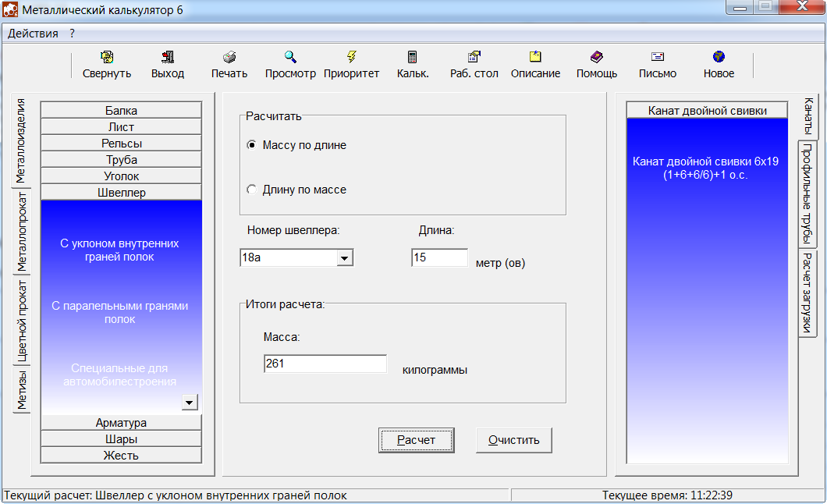This screenshot has width=827, height=504.
Task: Expand the Номер швеллера dropdown
Action: tap(344, 258)
